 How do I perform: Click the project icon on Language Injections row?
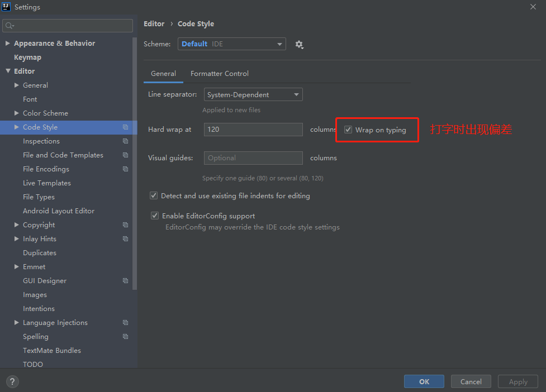(x=125, y=323)
